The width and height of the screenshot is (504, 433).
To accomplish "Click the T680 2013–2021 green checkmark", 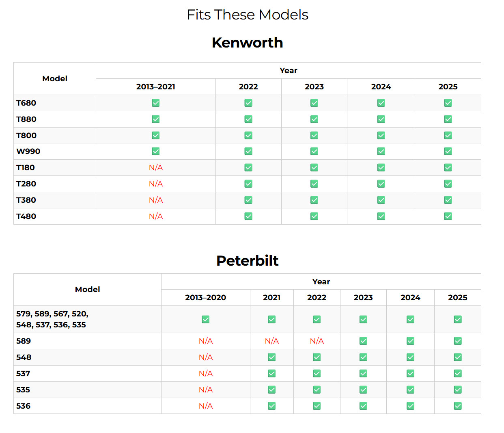I will coord(155,103).
